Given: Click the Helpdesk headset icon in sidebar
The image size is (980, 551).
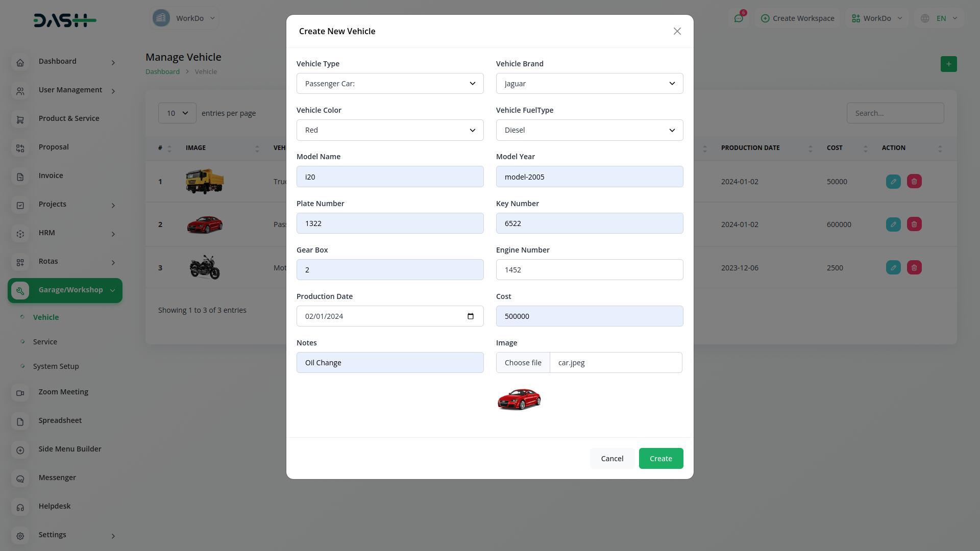Looking at the screenshot, I should point(20,507).
